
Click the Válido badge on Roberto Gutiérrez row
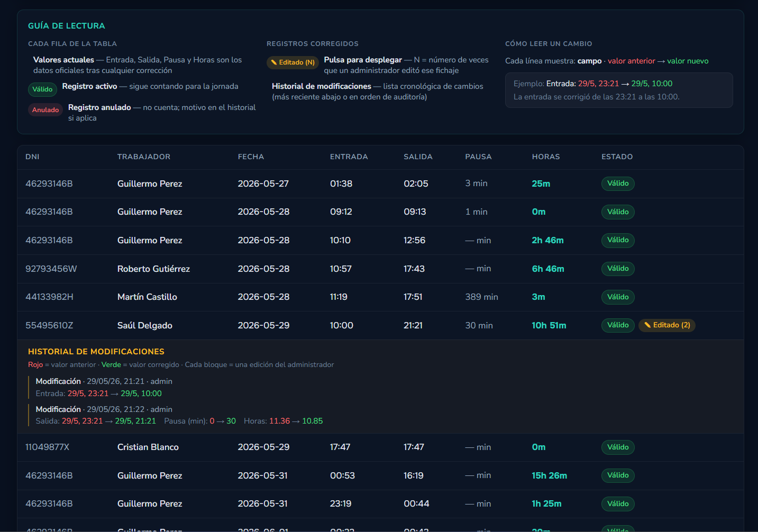tap(618, 269)
